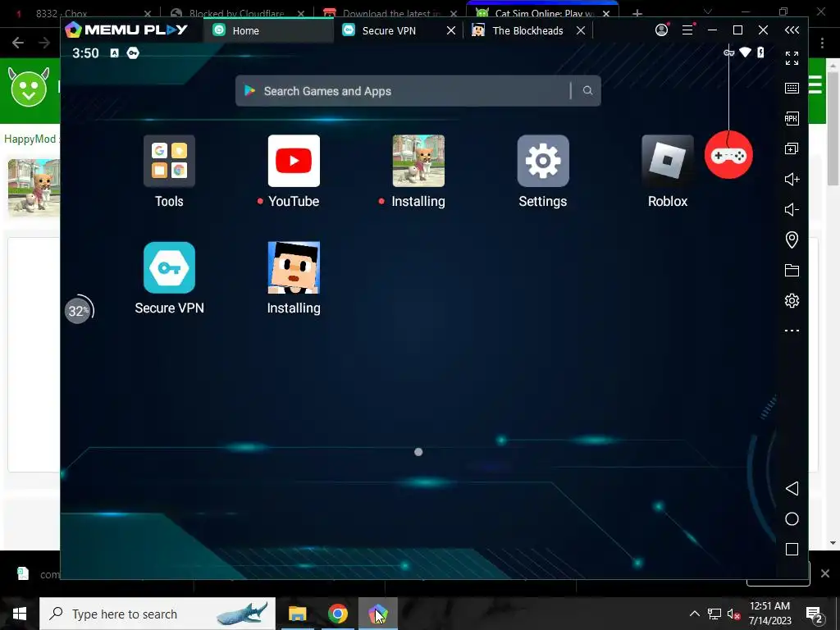Viewport: 840px width, 630px height.
Task: Click the HappyMod breadcrumb link
Action: coord(30,139)
